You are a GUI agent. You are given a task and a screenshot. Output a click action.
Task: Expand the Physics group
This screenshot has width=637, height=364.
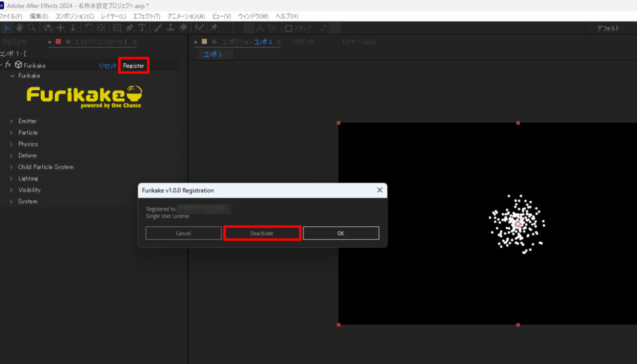click(12, 144)
